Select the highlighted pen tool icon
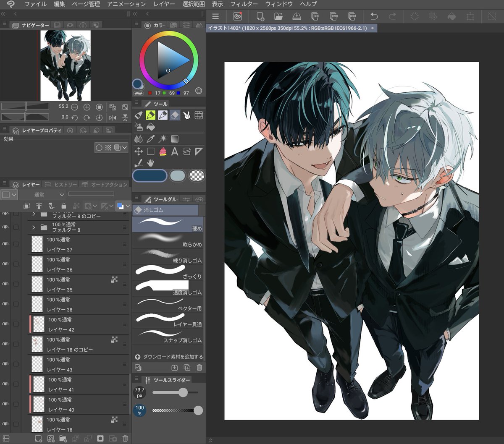Viewport: 504px width, 444px height. (x=150, y=115)
